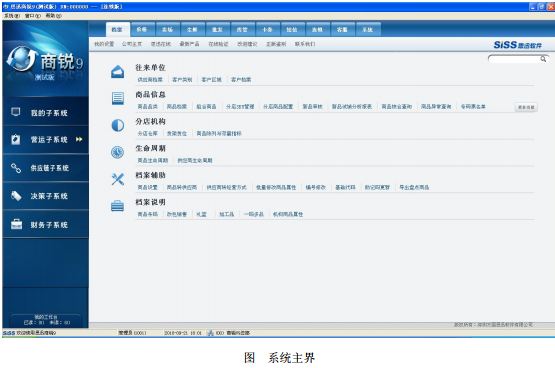Viewport: 555px width, 368px height.
Task: Open 我的子系统 via its monitor icon
Action: tap(16, 112)
